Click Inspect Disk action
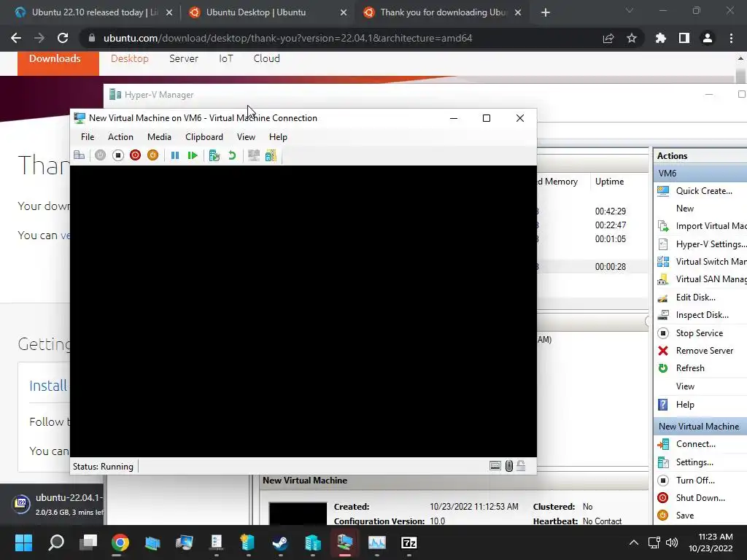This screenshot has height=560, width=747. (702, 315)
